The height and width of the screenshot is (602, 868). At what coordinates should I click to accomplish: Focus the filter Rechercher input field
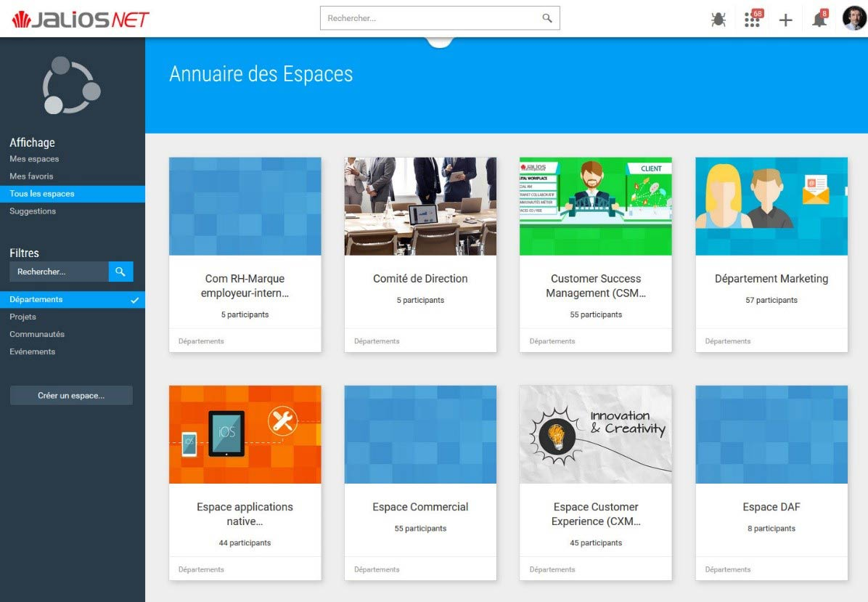click(x=59, y=272)
